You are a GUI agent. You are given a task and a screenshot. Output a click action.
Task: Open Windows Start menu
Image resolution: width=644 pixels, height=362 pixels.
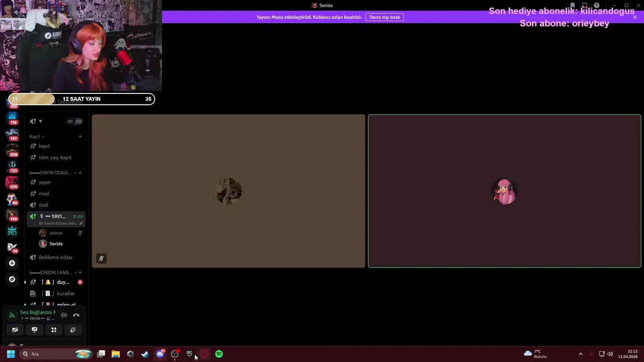[x=11, y=354]
